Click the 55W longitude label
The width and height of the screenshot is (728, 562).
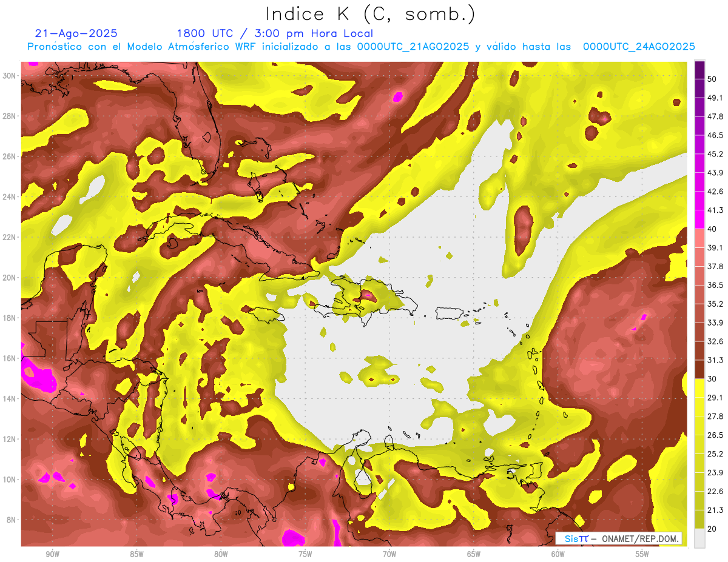tap(642, 554)
